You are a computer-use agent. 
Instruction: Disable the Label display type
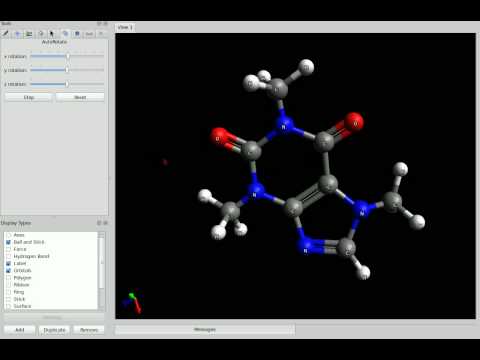[x=8, y=263]
